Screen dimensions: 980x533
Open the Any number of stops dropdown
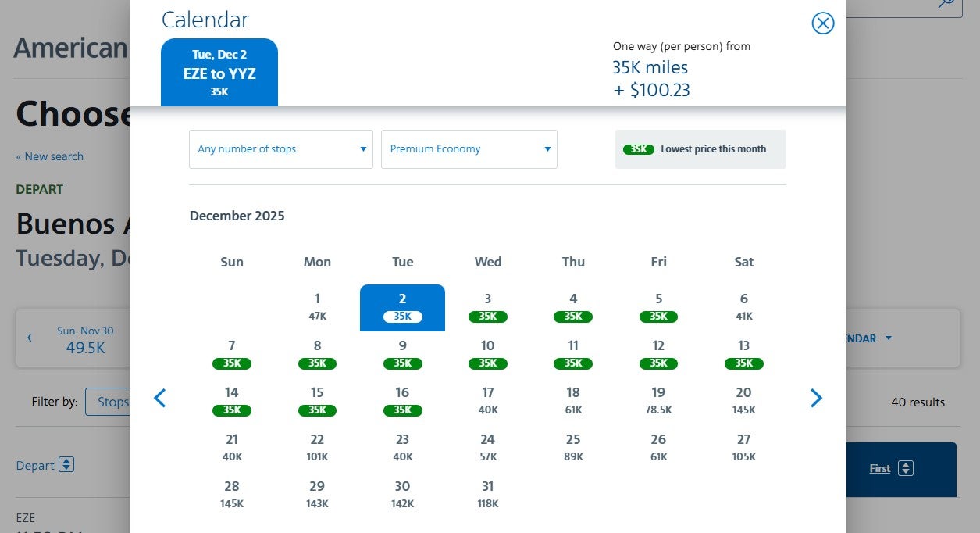coord(280,148)
